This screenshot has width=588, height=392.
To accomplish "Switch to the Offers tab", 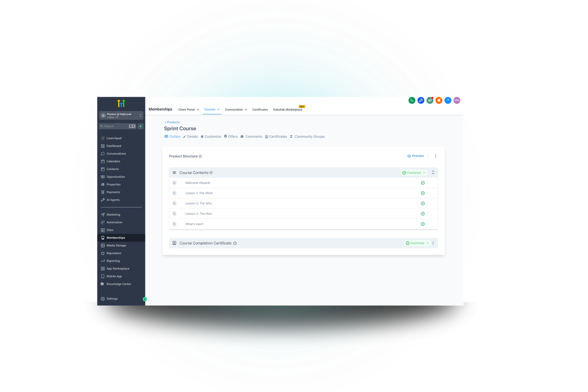I will [x=231, y=137].
